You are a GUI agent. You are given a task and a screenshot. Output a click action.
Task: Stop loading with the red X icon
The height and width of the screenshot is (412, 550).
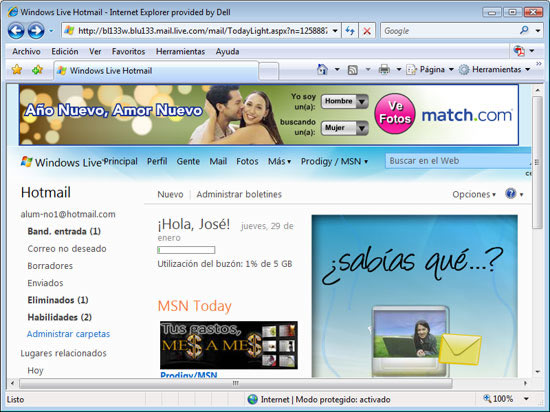pyautogui.click(x=367, y=31)
